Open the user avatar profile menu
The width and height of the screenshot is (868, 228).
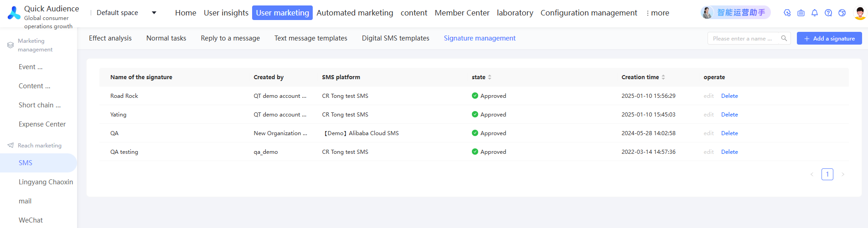(x=859, y=13)
